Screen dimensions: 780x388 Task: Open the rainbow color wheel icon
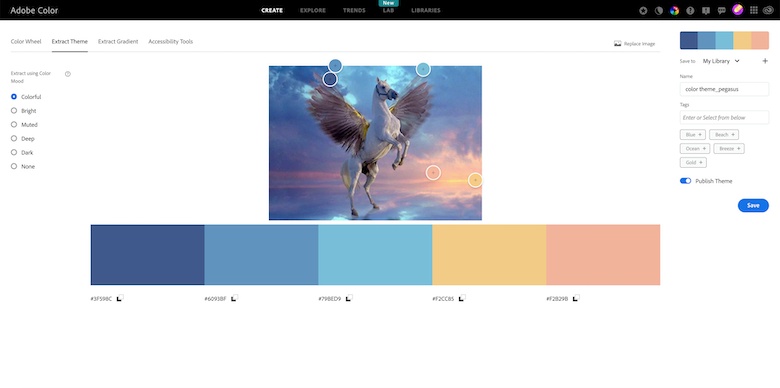(x=674, y=10)
